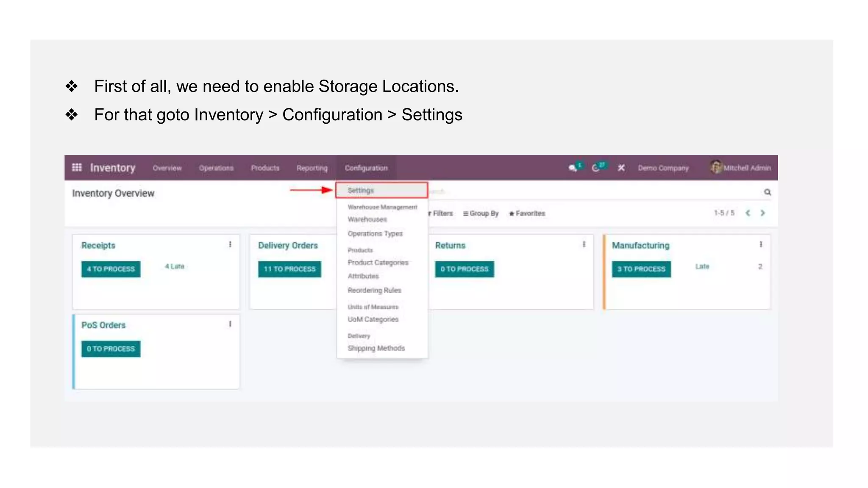Viewport: 868px width, 488px height.
Task: Click Receipts 4 TO PROCESS button
Action: [x=111, y=269]
